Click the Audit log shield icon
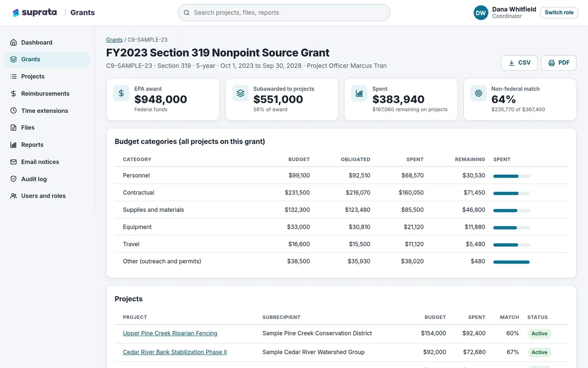This screenshot has height=368, width=588. [x=13, y=179]
